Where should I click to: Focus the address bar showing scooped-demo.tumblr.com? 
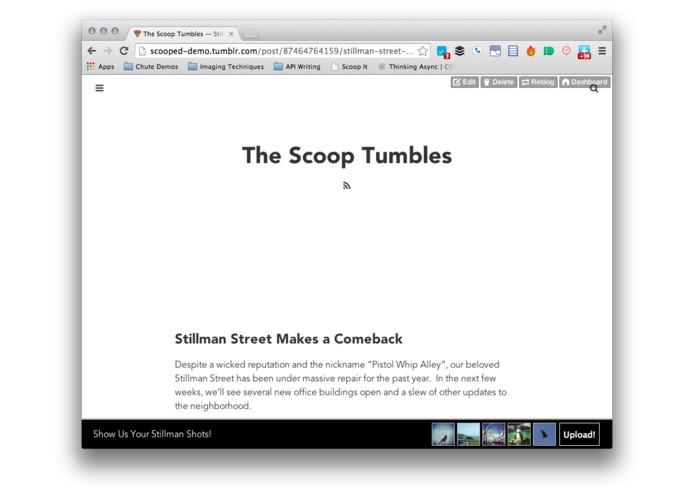[281, 51]
